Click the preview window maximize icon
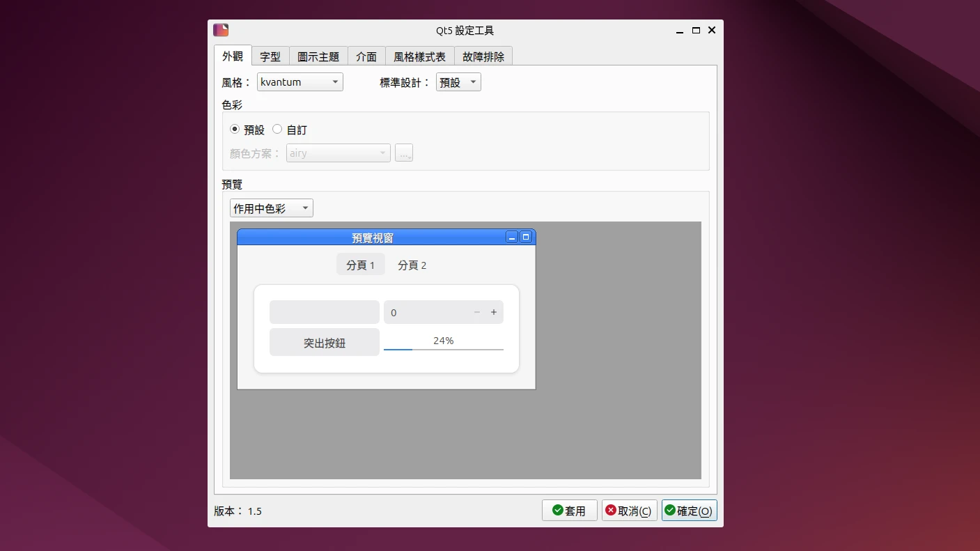 tap(526, 238)
